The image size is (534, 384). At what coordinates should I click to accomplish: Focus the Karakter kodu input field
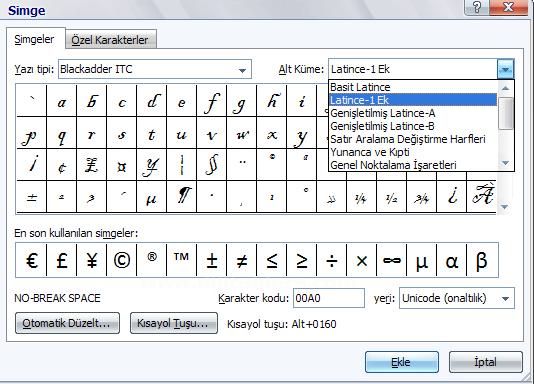click(329, 298)
